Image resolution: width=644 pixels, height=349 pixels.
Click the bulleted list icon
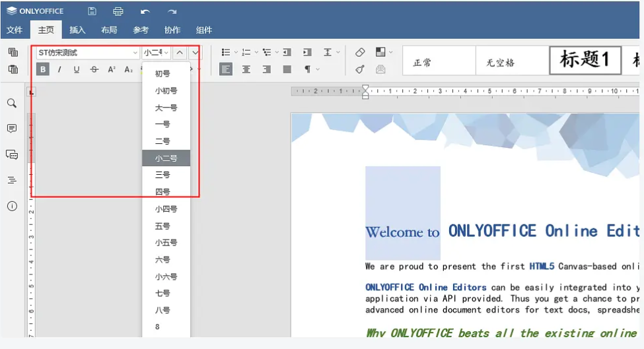[225, 52]
